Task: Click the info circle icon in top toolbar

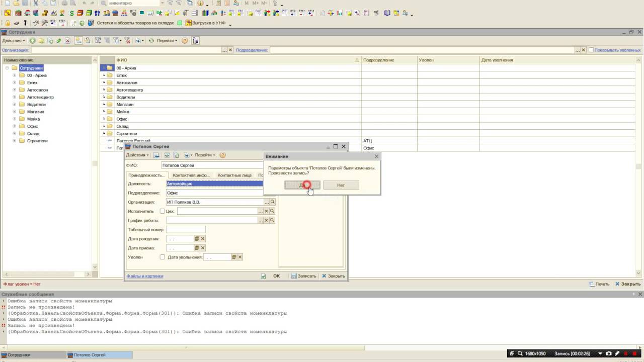Action: pyautogui.click(x=200, y=3)
